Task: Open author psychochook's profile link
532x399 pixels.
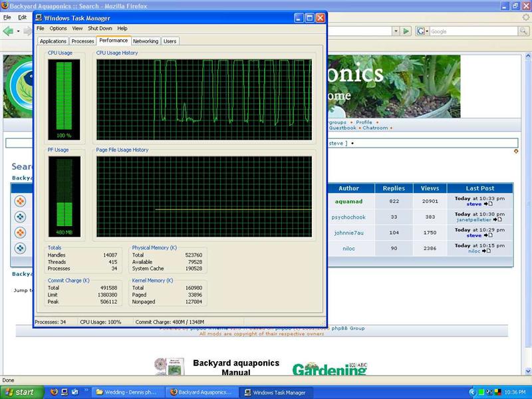Action: point(348,217)
